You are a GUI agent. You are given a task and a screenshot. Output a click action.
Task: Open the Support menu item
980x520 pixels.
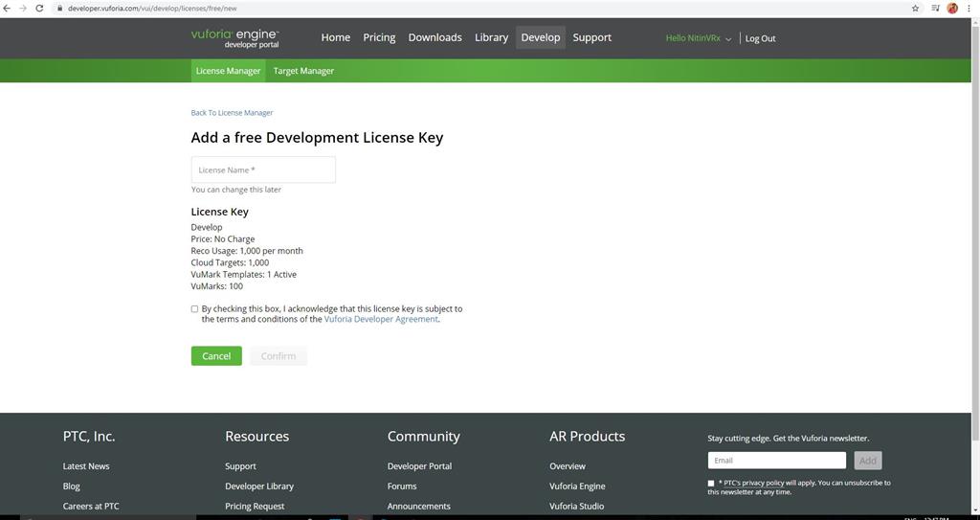click(x=591, y=37)
